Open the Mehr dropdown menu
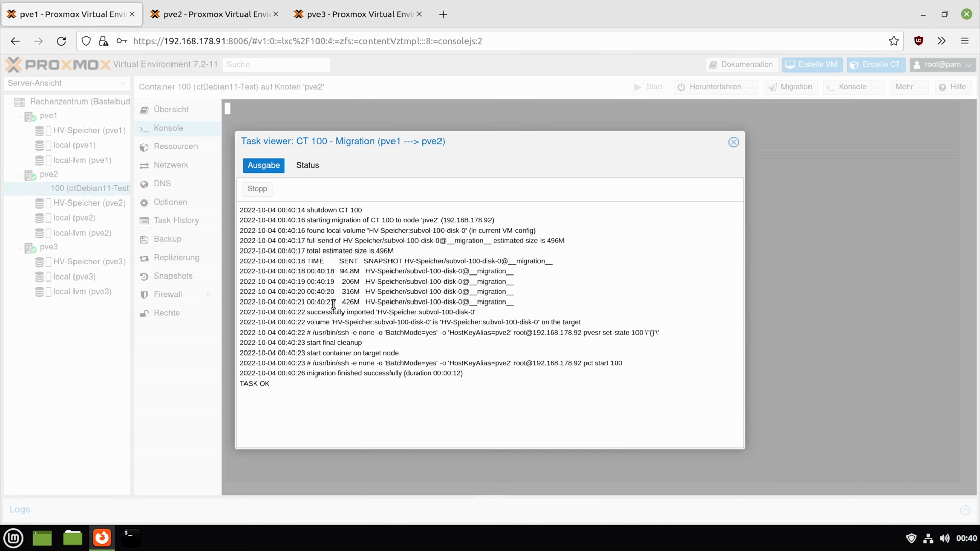This screenshot has height=551, width=980. [x=909, y=87]
